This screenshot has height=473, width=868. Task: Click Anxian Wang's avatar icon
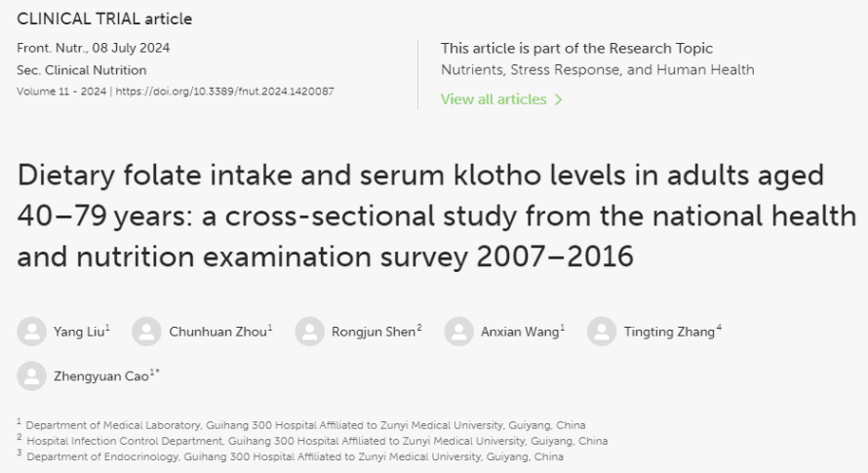[459, 332]
